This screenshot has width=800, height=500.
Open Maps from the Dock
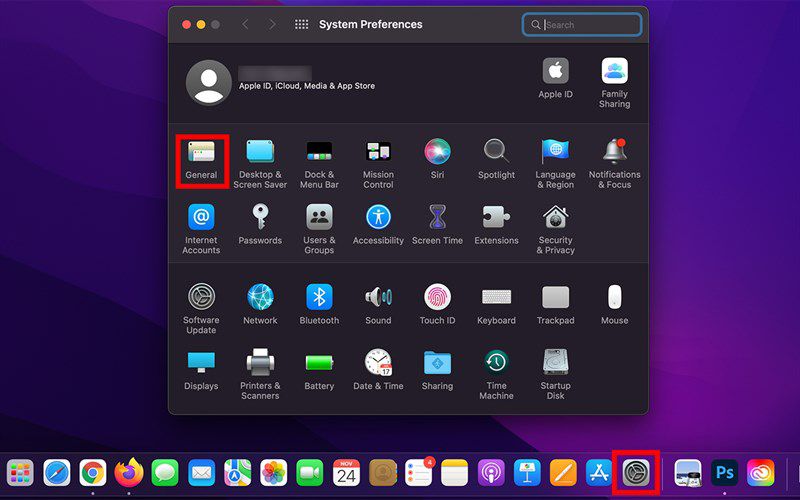pyautogui.click(x=237, y=473)
